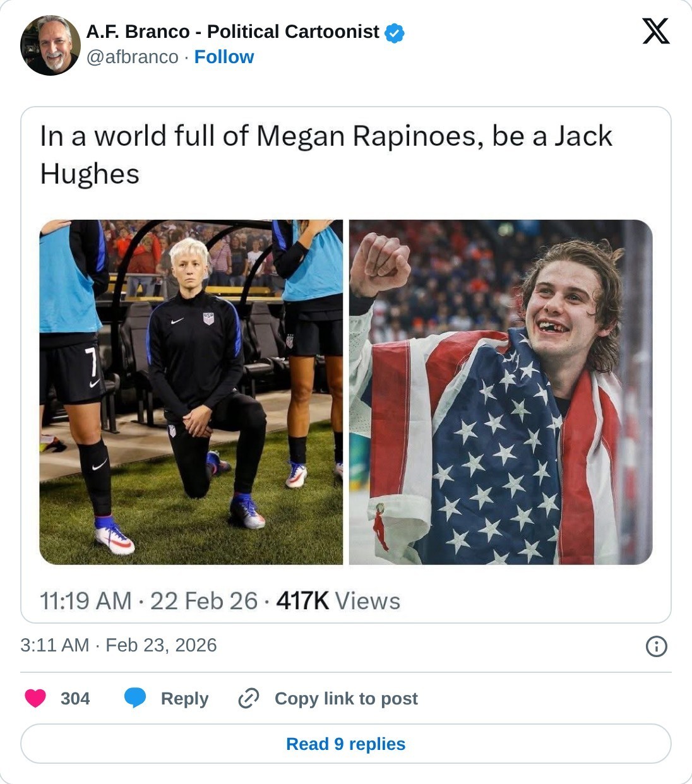692x784 pixels.
Task: Click the kneeling soccer player photo
Action: coord(191,391)
